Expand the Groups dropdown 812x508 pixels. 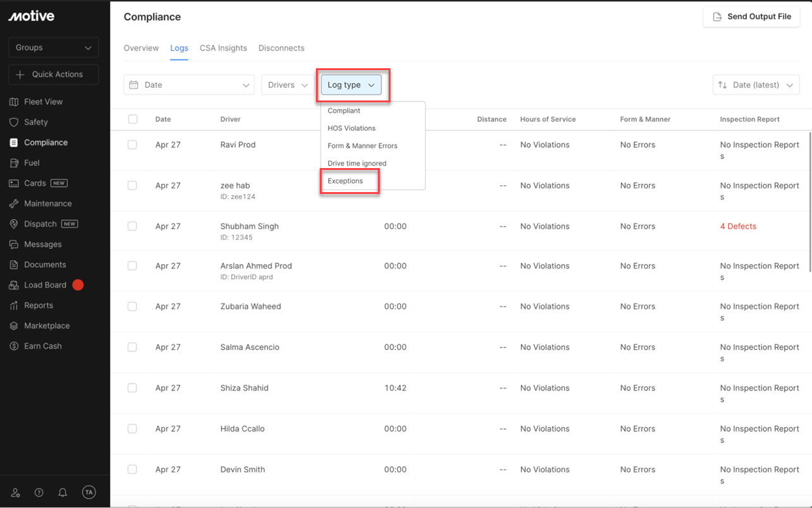coord(53,47)
